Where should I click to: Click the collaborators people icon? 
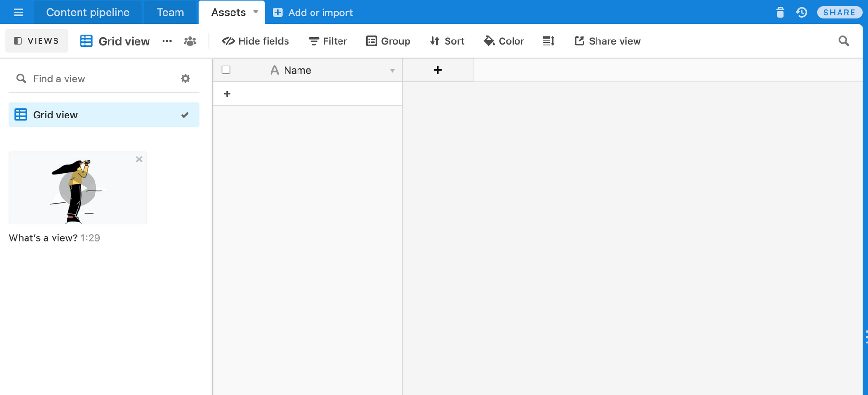click(x=190, y=41)
